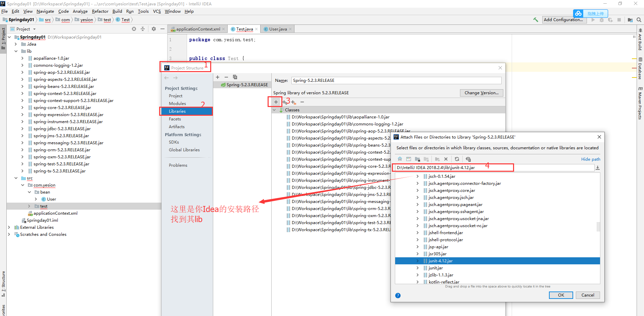Switch to the User.java editor tab
This screenshot has width=644, height=316.
(x=278, y=29)
